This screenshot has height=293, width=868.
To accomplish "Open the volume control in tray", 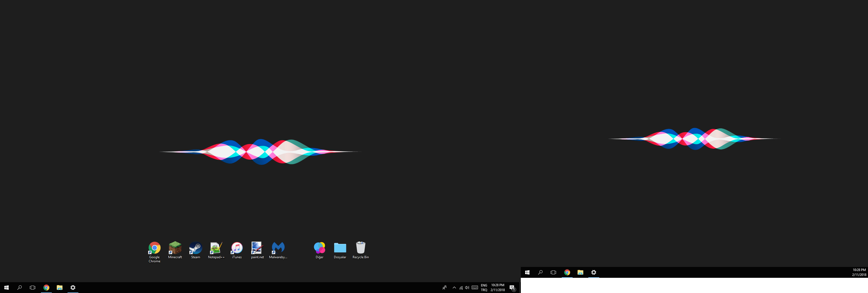I will 467,288.
